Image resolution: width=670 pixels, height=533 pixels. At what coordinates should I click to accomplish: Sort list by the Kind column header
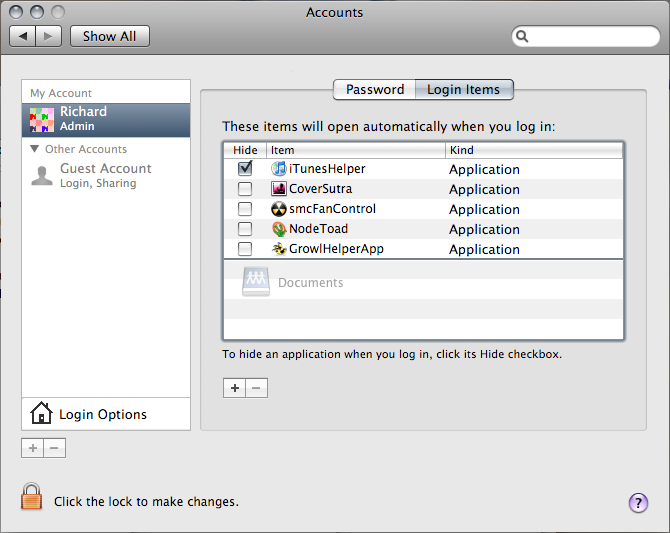534,150
